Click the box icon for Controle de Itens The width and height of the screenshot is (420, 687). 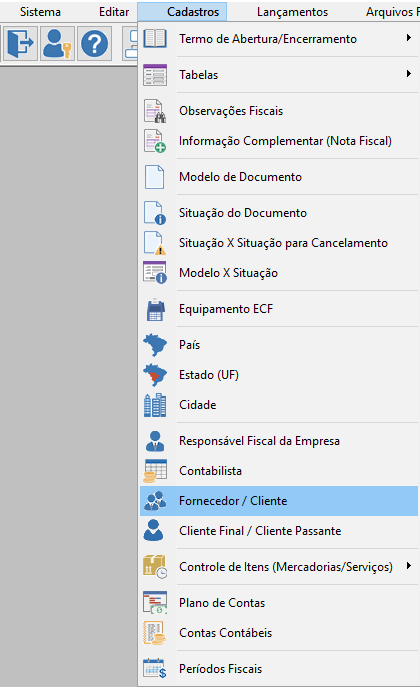tap(155, 567)
